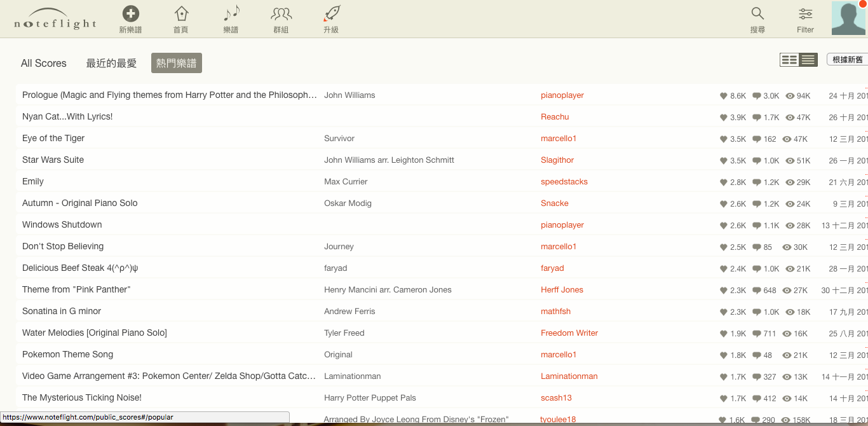Open The Mysterious Ticking Noise! score
The height and width of the screenshot is (426, 868).
point(82,398)
